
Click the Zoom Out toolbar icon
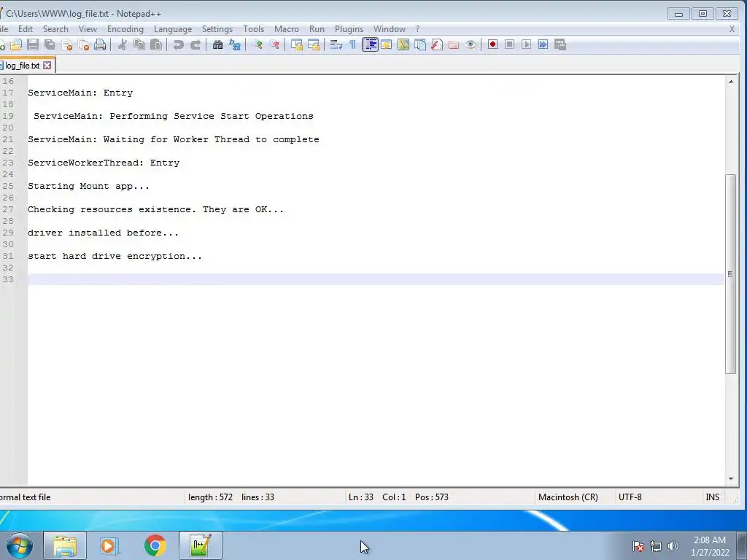(x=274, y=44)
